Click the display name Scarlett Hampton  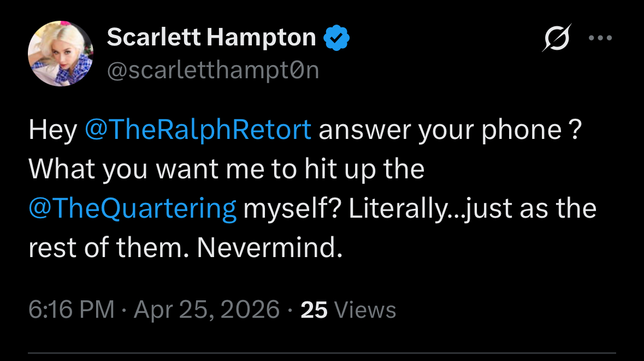point(211,37)
